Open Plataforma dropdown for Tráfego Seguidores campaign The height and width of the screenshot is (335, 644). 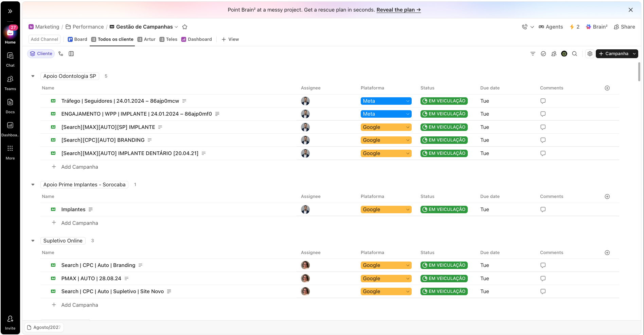[x=386, y=101]
